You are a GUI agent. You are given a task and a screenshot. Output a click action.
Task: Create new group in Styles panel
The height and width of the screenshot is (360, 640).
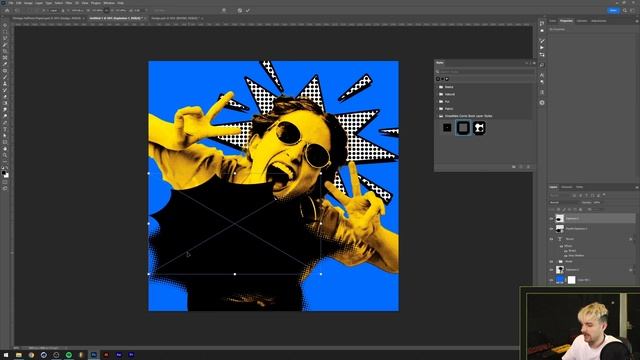click(x=513, y=167)
